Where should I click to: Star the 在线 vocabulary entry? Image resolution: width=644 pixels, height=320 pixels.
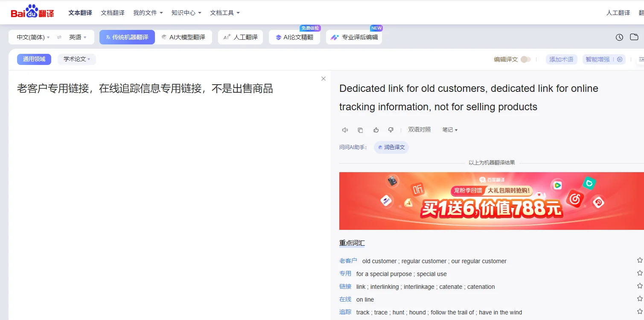(x=640, y=299)
